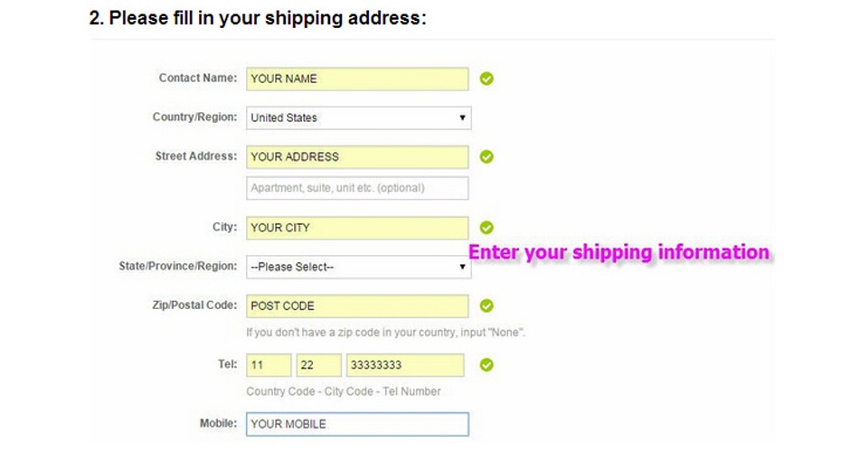Click green checkmark beside Zip/Postal Code
Image resolution: width=868 pixels, height=461 pixels.
486,306
